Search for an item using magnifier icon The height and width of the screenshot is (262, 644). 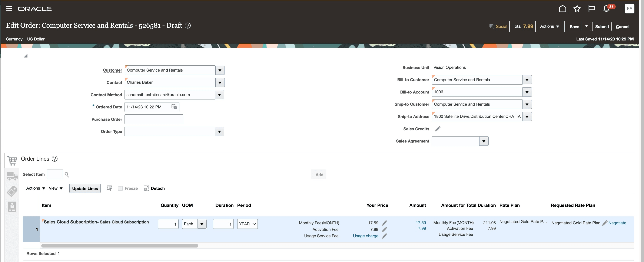67,174
